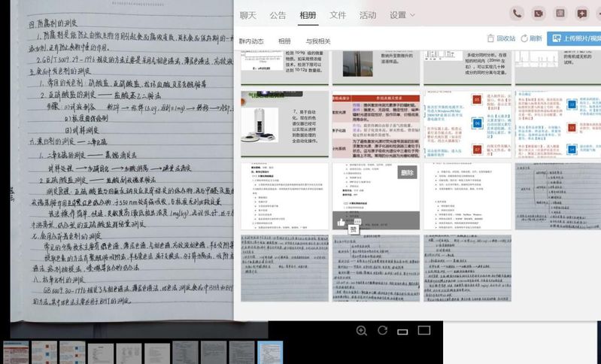
Task: Open the 设置 tab
Action: tap(398, 15)
